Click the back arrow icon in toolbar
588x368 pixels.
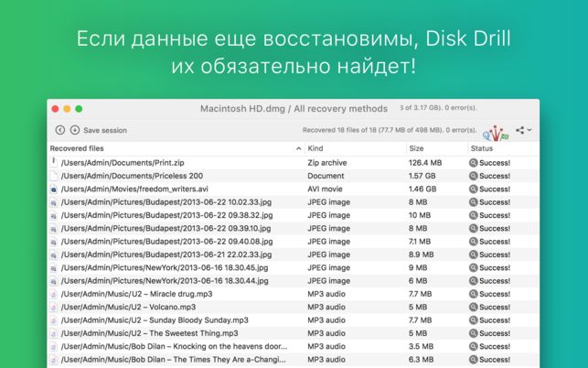(x=60, y=130)
